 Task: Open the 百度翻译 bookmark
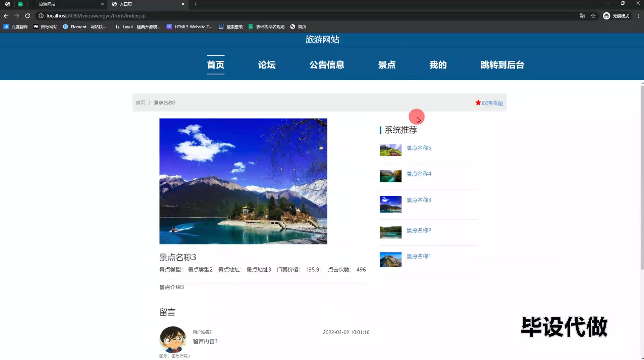coord(15,27)
